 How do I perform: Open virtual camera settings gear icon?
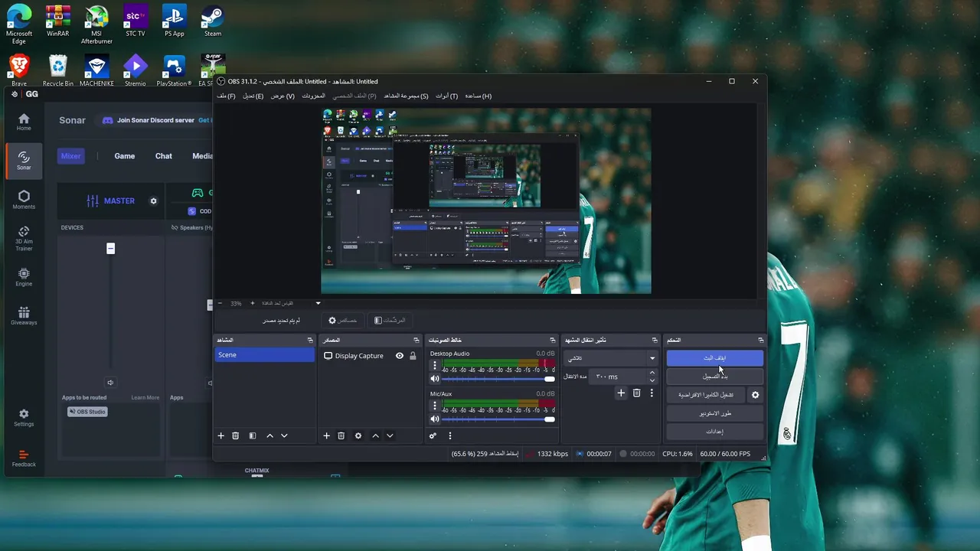tap(755, 395)
